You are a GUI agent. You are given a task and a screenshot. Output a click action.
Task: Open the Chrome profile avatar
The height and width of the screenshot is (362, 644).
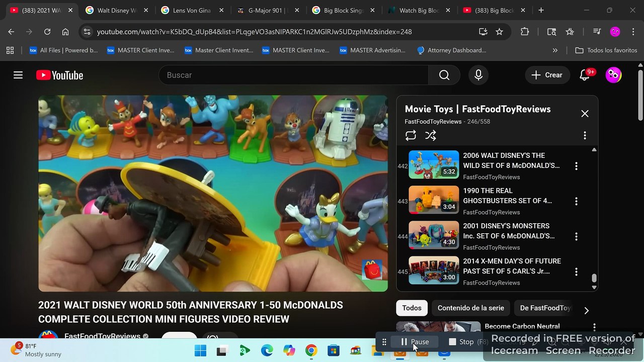pyautogui.click(x=615, y=32)
